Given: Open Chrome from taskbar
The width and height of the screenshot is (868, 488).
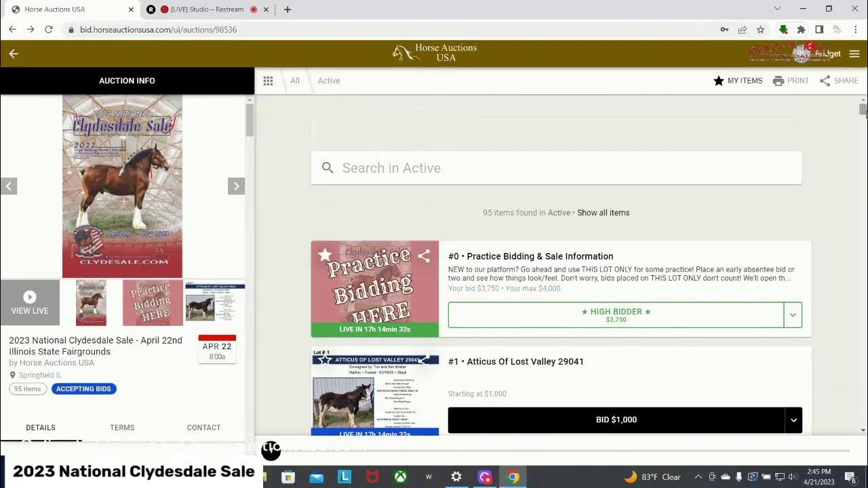Looking at the screenshot, I should point(513,477).
